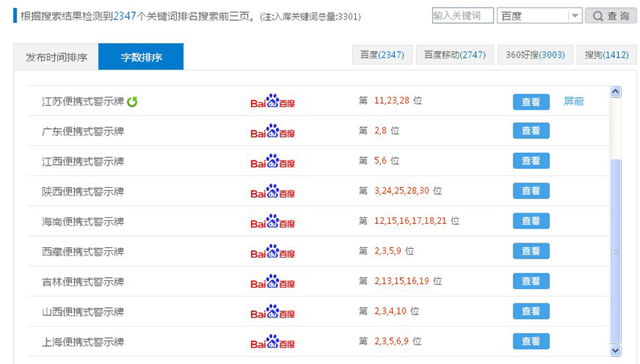
Task: Show 百度(2347) results
Action: (382, 55)
